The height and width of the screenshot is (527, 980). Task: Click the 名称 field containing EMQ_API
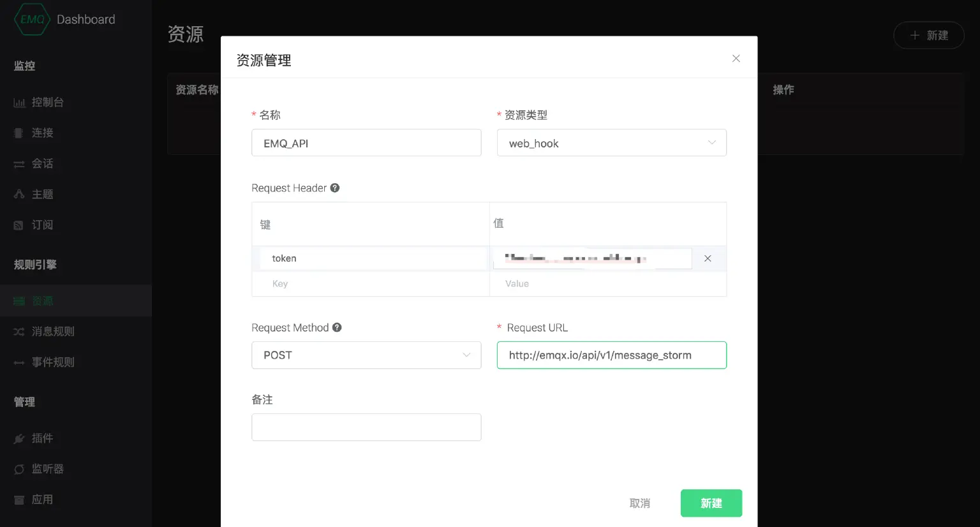(x=366, y=143)
